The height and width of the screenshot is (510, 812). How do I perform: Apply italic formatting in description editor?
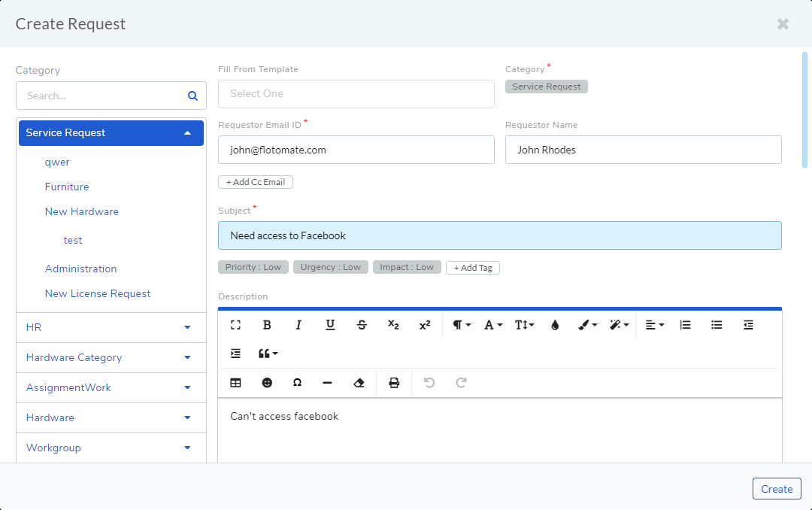[x=298, y=325]
